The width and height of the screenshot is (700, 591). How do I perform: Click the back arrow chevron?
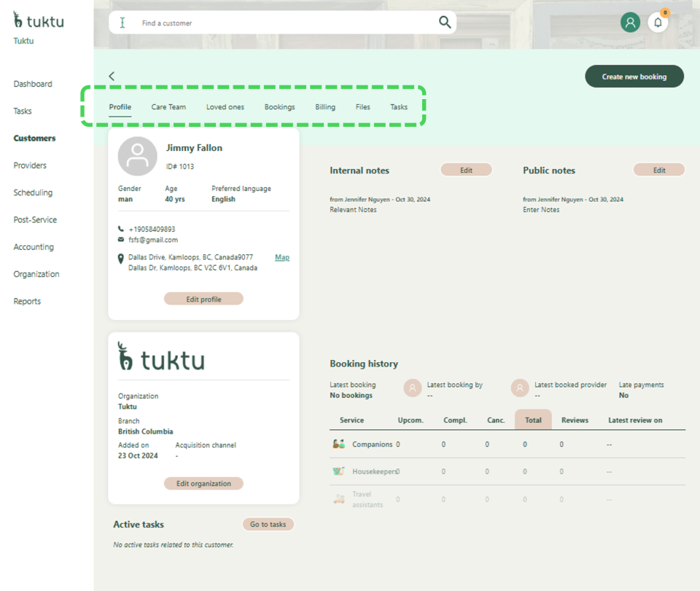pyautogui.click(x=112, y=77)
